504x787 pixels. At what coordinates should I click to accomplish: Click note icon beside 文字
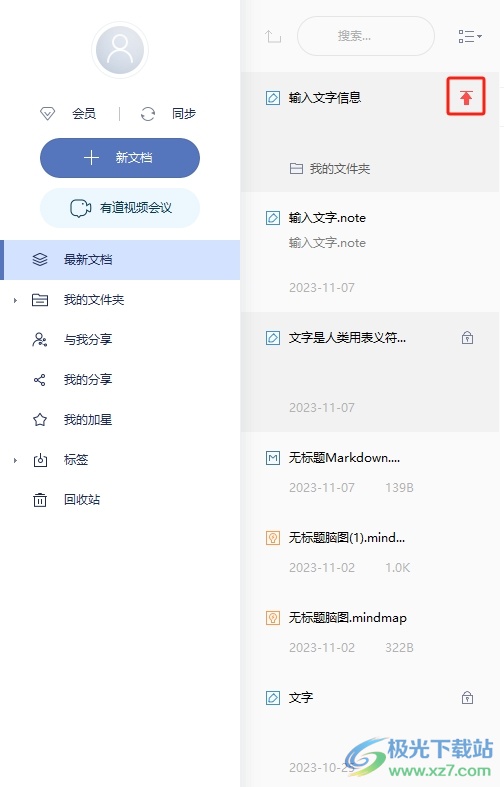point(273,698)
